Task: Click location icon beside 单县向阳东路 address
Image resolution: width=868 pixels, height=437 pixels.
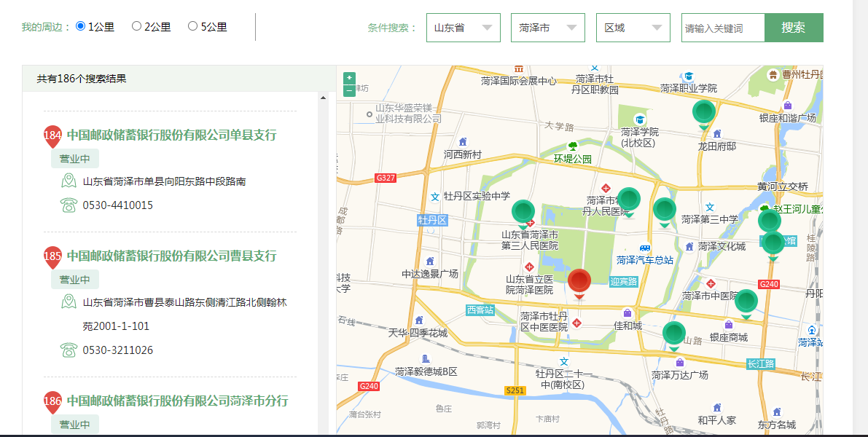Action: 69,181
